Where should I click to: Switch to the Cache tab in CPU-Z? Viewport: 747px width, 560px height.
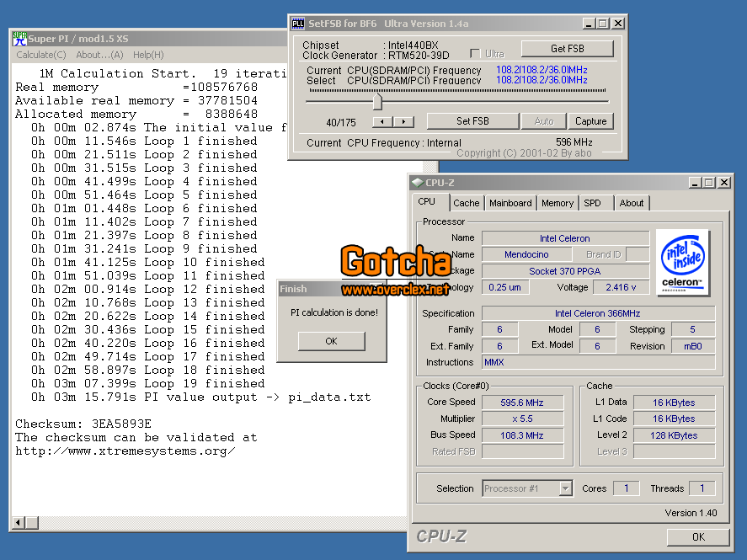pos(467,203)
